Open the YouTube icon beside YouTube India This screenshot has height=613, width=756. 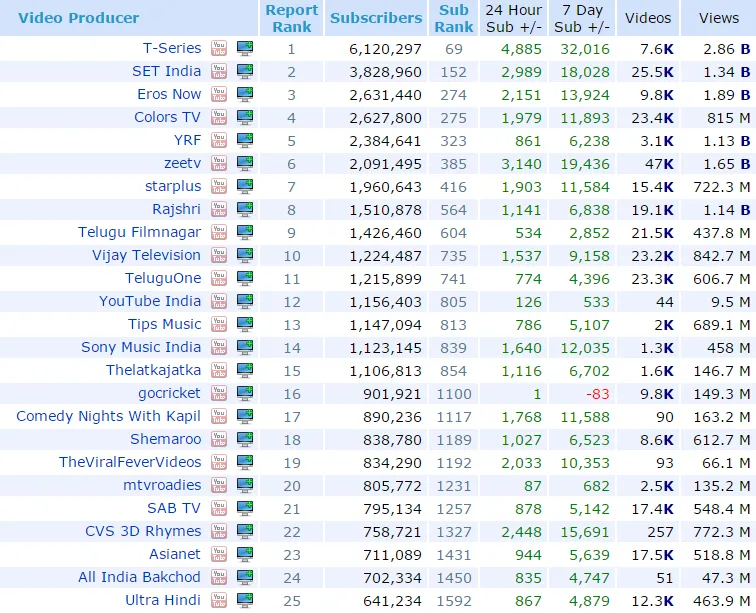(219, 301)
